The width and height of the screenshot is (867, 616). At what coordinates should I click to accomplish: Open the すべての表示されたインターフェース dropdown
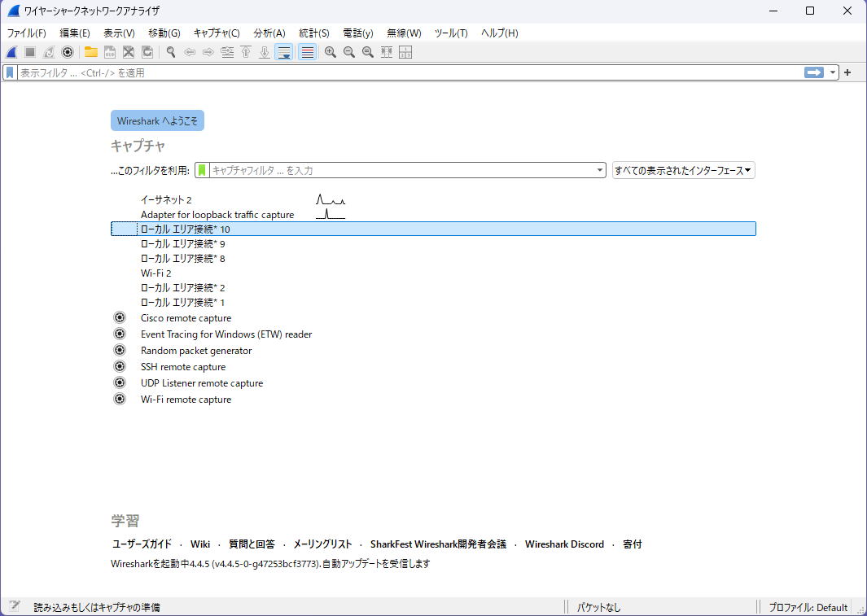click(684, 170)
